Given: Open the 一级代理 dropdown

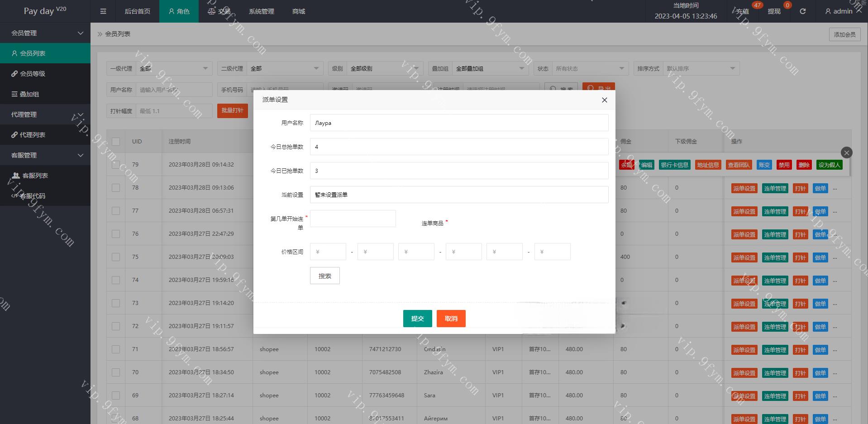Looking at the screenshot, I should pyautogui.click(x=174, y=69).
